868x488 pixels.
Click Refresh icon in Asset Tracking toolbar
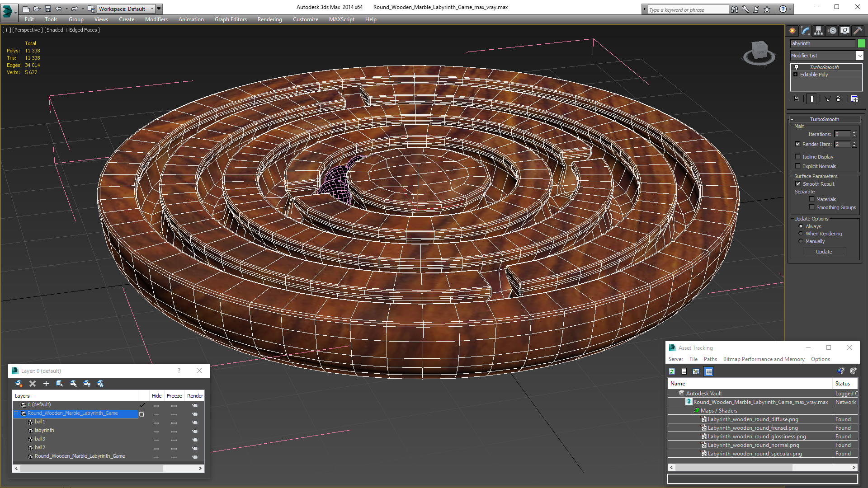(672, 371)
